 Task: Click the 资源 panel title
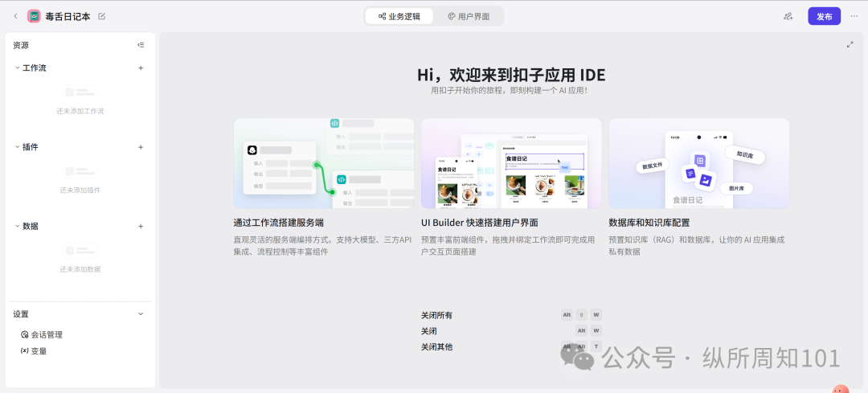pyautogui.click(x=21, y=45)
